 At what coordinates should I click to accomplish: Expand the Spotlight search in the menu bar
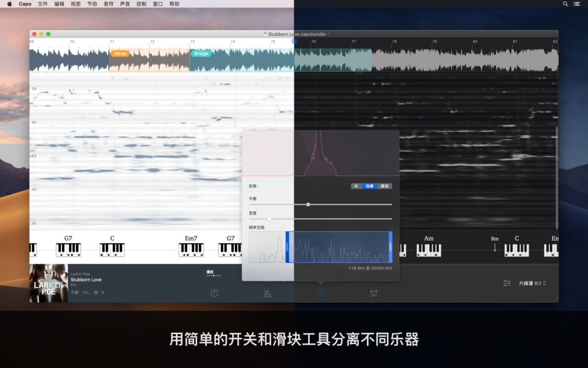click(565, 4)
